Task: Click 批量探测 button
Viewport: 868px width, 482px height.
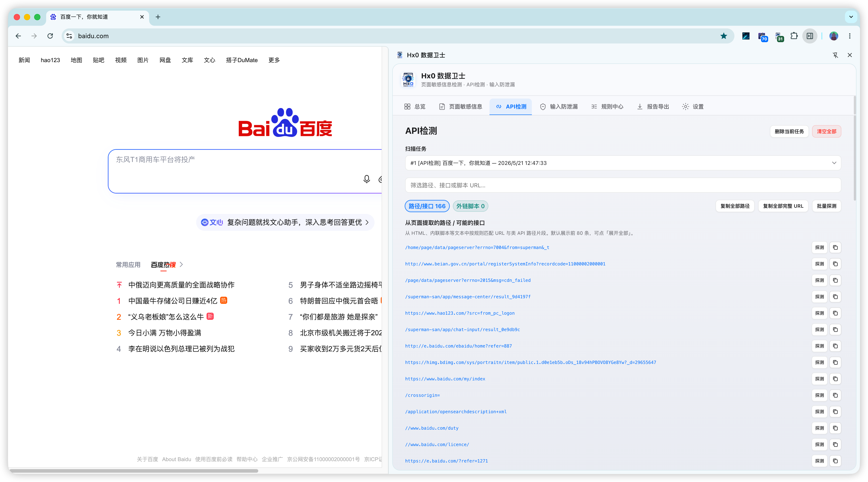Action: pyautogui.click(x=827, y=206)
